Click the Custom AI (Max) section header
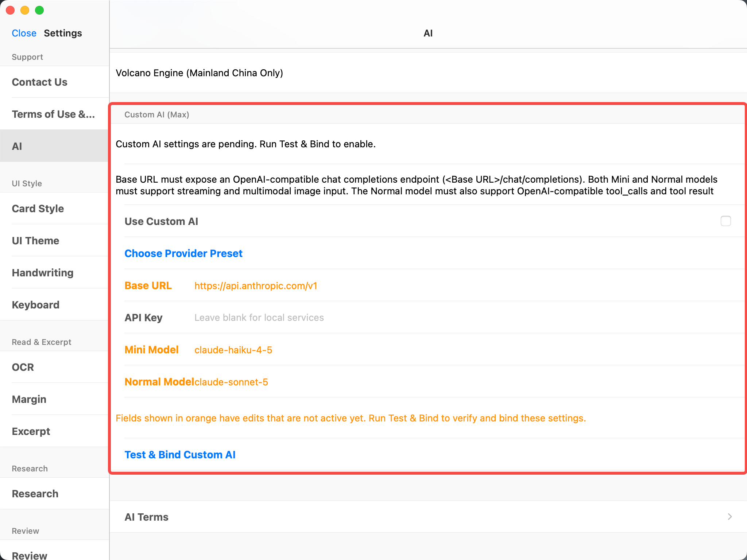 point(156,114)
